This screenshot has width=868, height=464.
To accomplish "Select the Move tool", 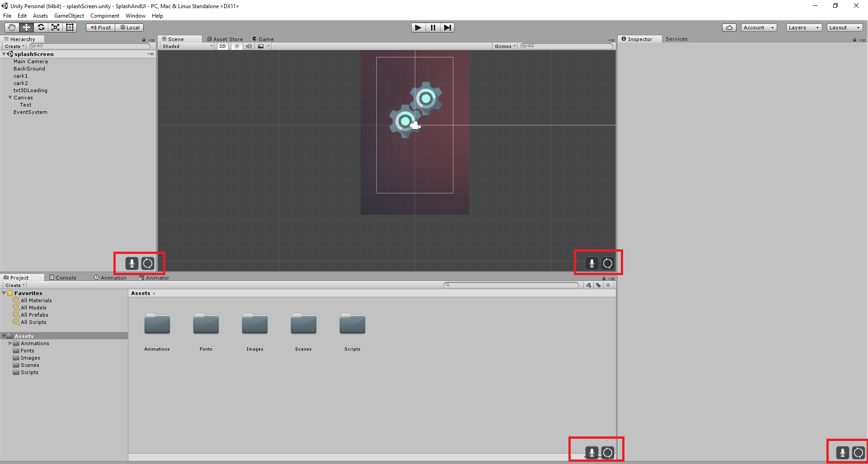I will click(26, 27).
